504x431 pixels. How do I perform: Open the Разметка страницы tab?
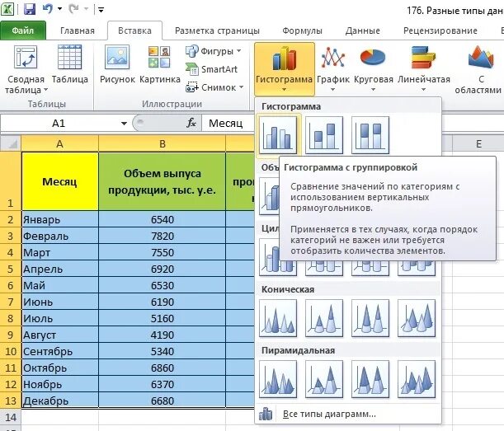(217, 30)
